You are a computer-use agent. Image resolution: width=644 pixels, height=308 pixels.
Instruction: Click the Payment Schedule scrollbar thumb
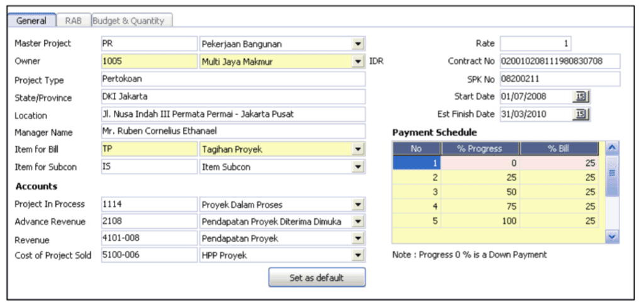[613, 176]
